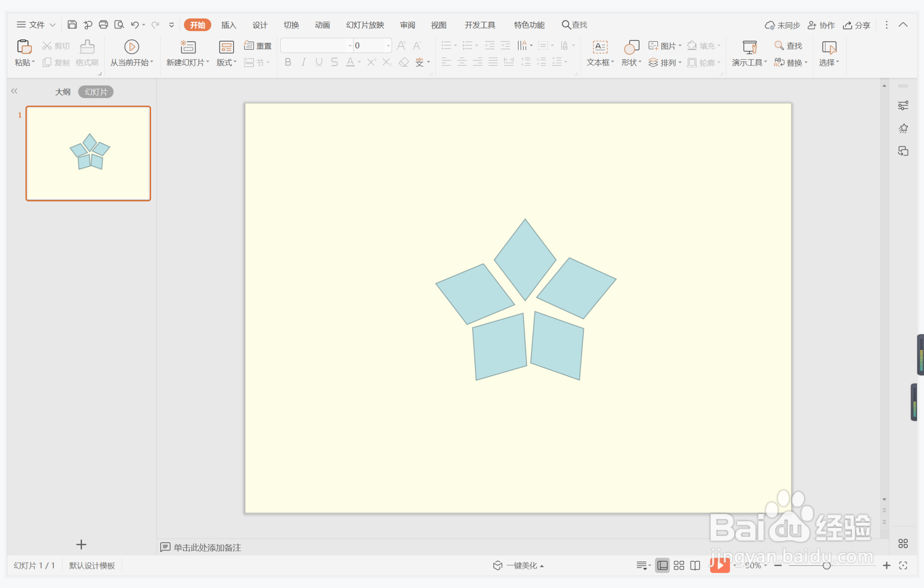The width and height of the screenshot is (924, 588).
Task: Switch to reading view icon
Action: click(x=695, y=565)
